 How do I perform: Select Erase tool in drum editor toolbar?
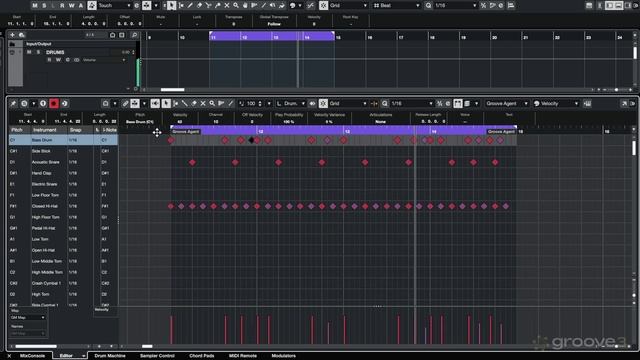point(194,104)
